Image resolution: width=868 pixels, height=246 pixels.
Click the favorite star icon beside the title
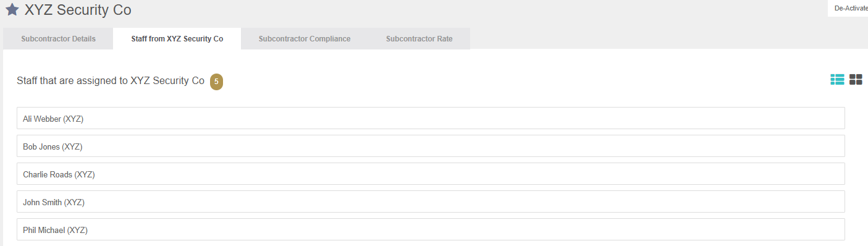pyautogui.click(x=12, y=10)
